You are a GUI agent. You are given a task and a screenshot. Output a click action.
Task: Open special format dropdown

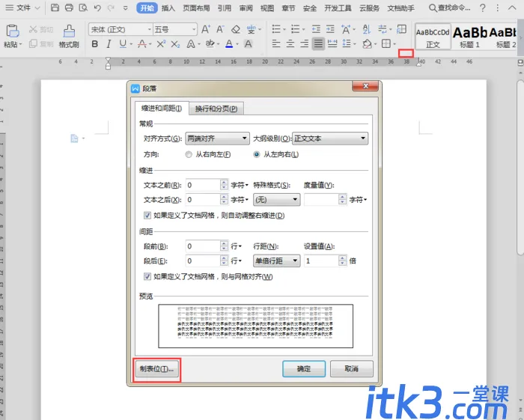277,200
